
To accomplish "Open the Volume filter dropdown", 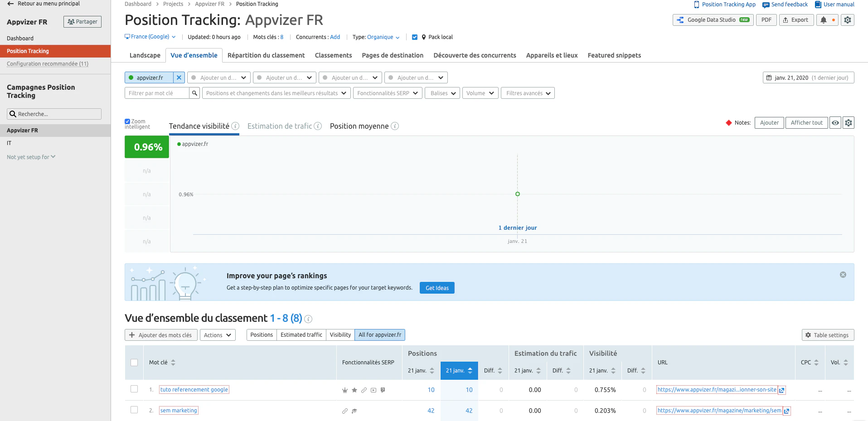I will coord(480,93).
